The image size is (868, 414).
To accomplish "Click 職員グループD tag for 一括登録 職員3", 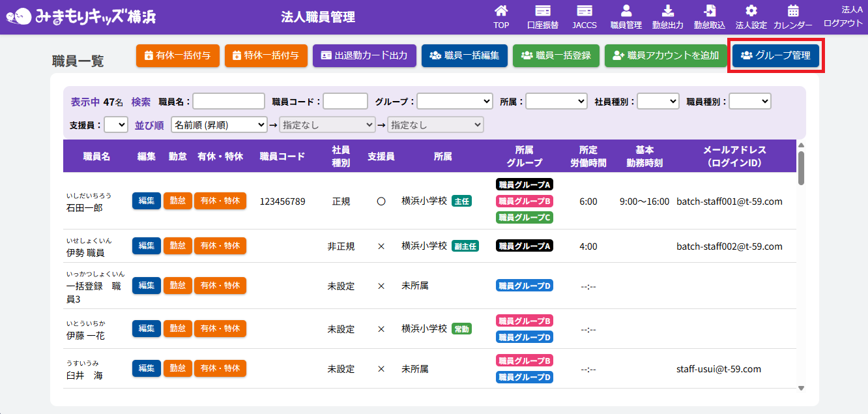I will [x=525, y=286].
